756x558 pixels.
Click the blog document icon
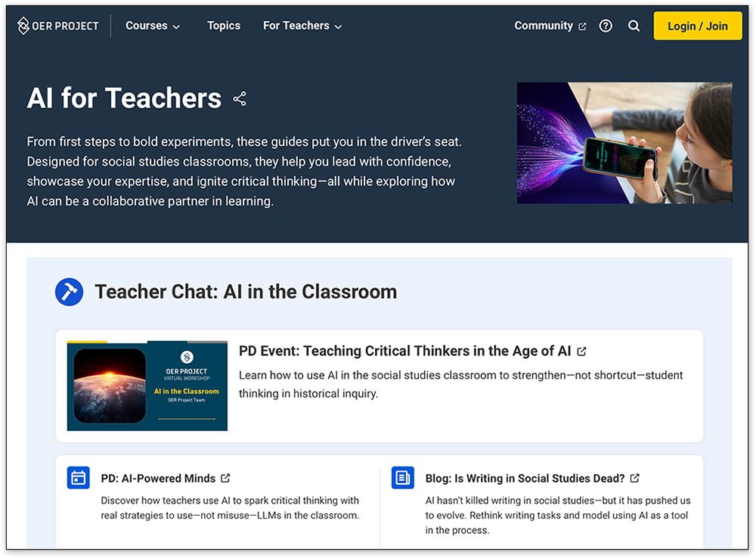403,478
